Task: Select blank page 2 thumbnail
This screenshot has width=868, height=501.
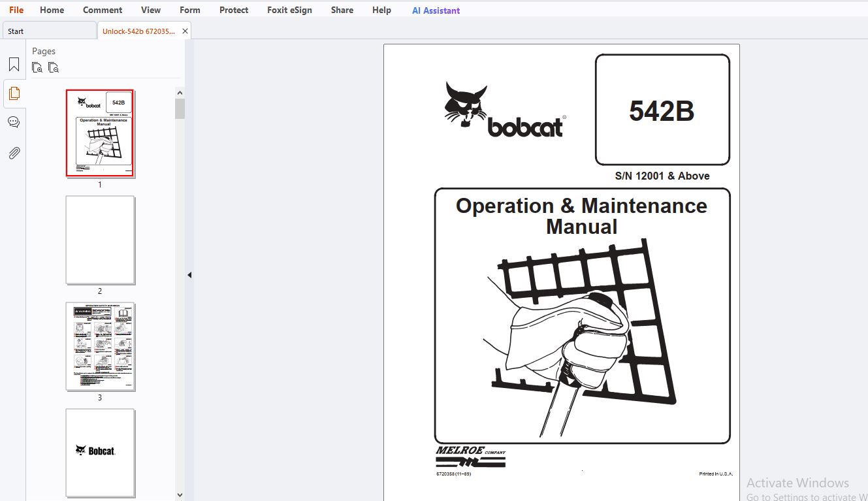Action: click(100, 240)
